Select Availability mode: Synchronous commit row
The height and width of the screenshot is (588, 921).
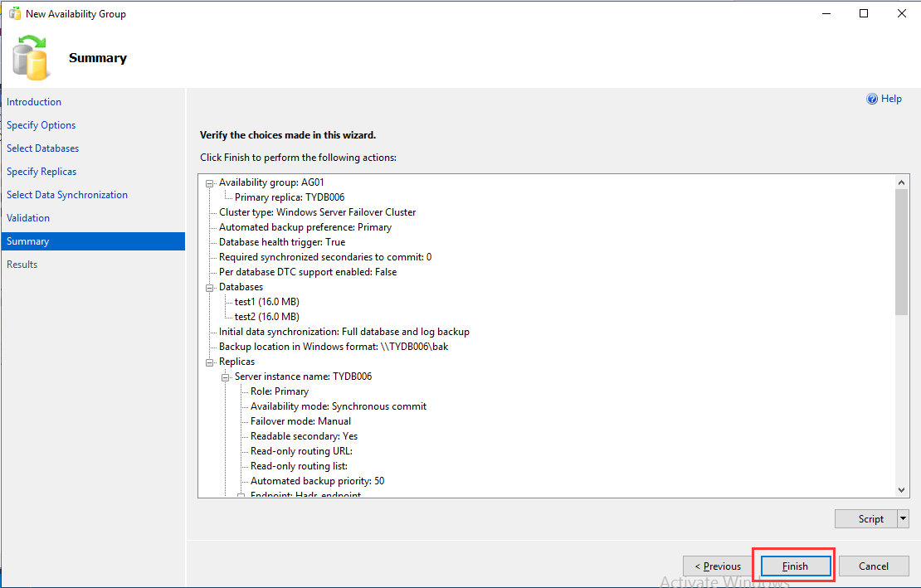tap(339, 406)
